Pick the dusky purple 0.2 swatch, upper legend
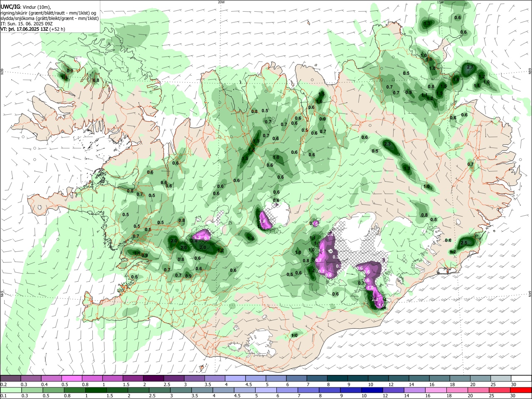Image resolution: width=532 pixels, height=399 pixels. 10,378
